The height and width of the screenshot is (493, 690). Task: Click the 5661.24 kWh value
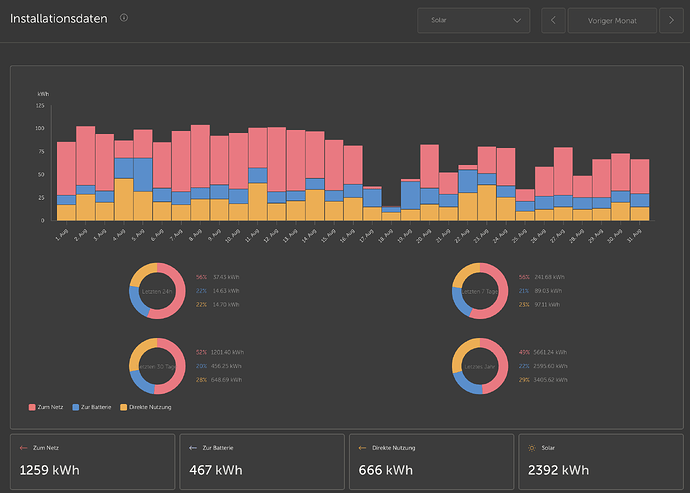pyautogui.click(x=550, y=352)
